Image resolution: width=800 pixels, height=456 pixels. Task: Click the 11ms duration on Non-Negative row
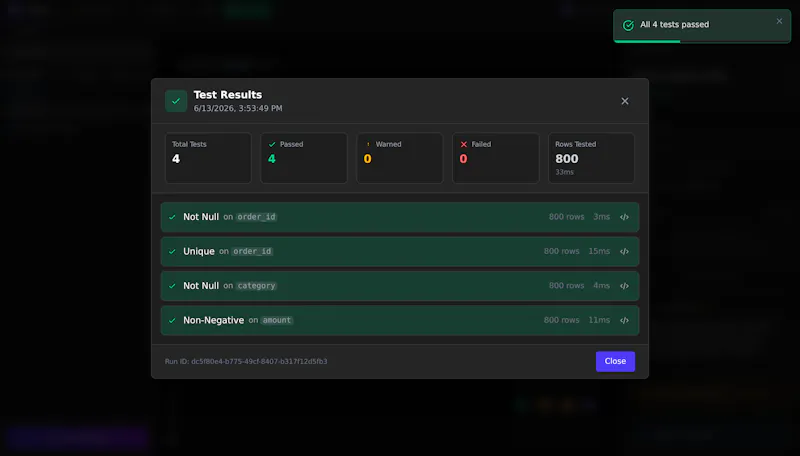[x=599, y=320]
